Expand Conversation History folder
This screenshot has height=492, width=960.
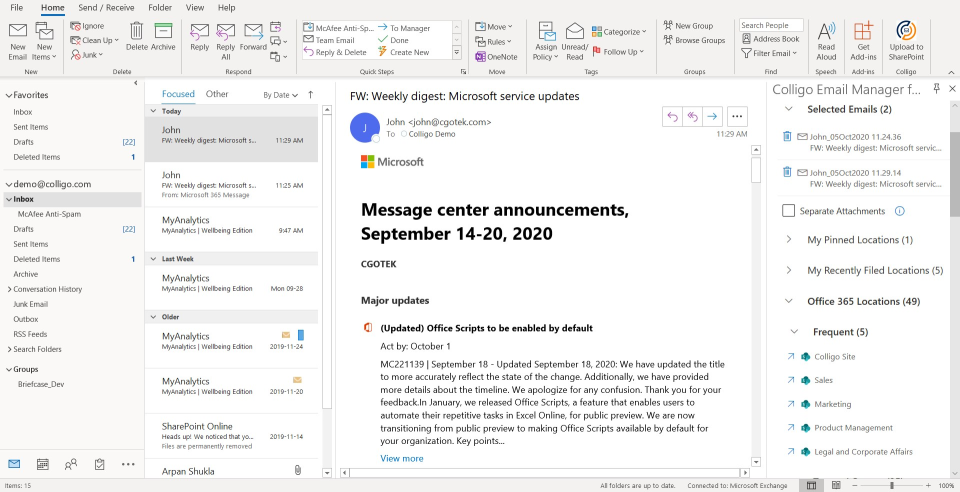click(9, 289)
